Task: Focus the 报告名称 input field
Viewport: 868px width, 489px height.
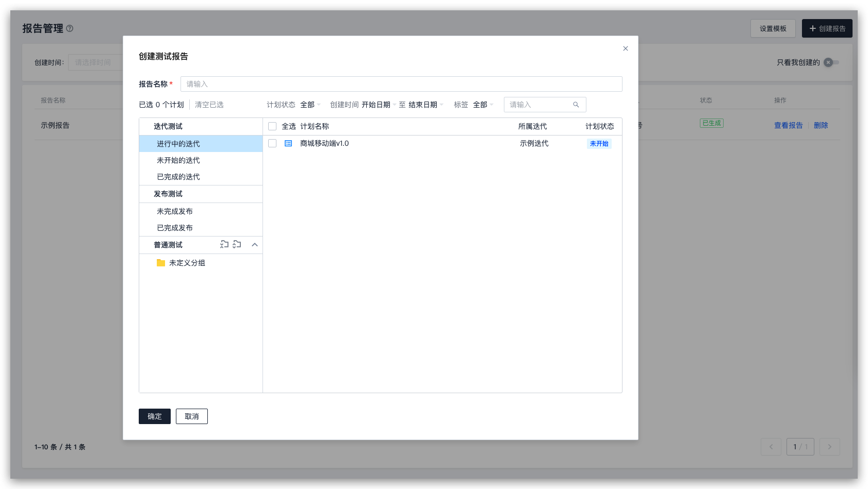Action: (x=401, y=84)
